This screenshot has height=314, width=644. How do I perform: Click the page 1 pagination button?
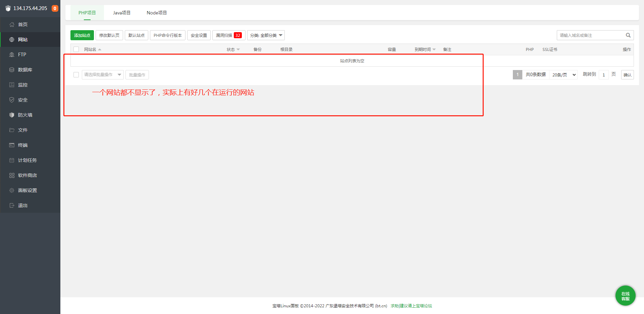tap(518, 75)
